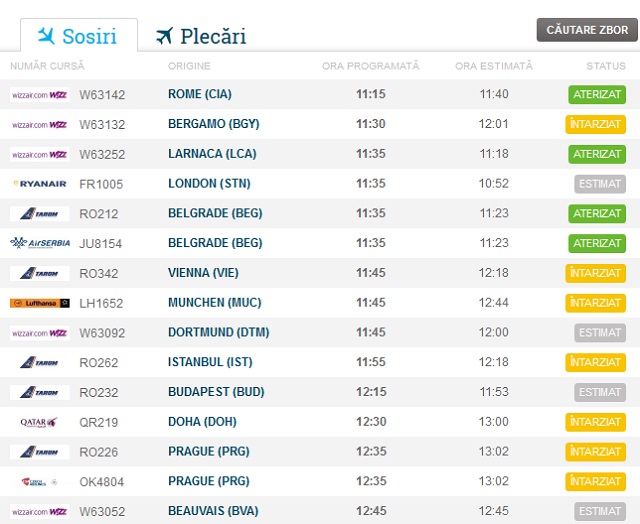Click the Wizz Air logo for W63142

[39, 95]
